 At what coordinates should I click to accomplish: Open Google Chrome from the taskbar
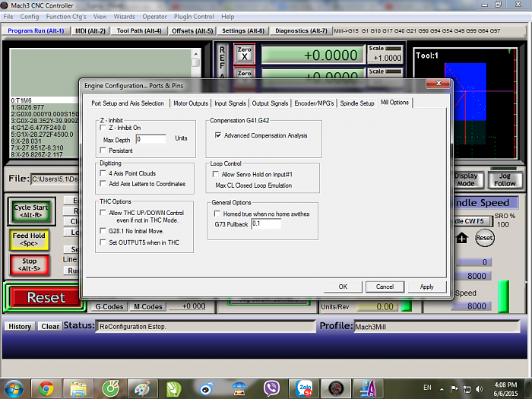(46, 388)
